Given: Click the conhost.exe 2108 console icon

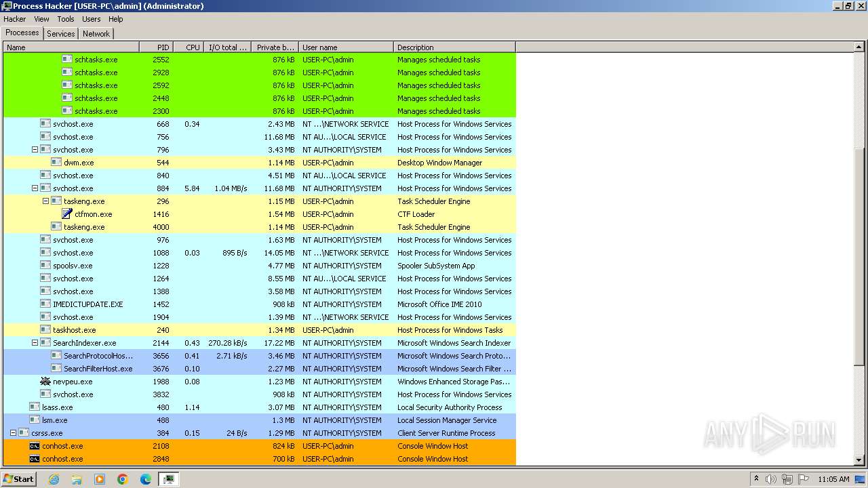Looking at the screenshot, I should coord(35,446).
